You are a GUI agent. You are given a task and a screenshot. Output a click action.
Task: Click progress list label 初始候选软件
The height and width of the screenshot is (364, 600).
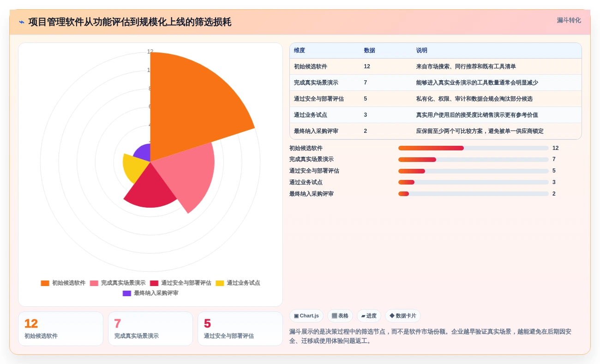click(306, 148)
